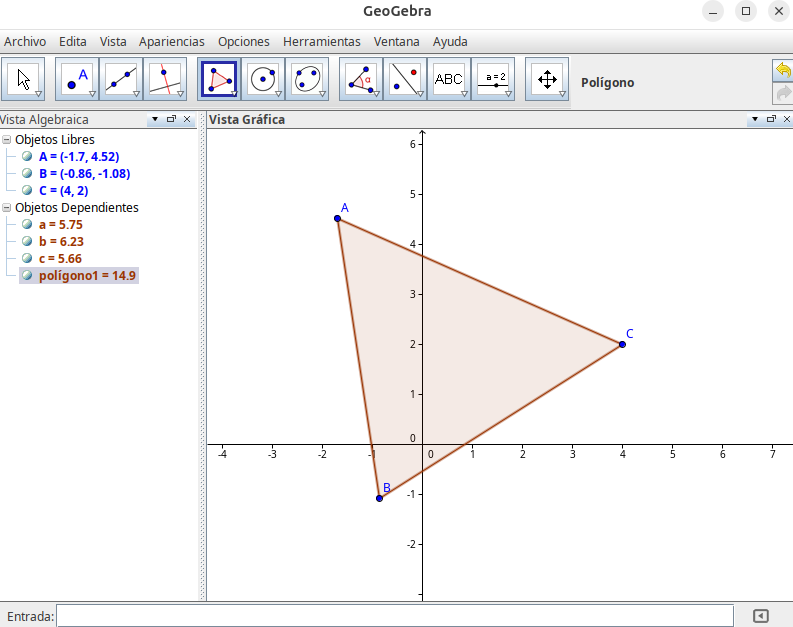
Task: Open the Opciones menu
Action: (244, 42)
